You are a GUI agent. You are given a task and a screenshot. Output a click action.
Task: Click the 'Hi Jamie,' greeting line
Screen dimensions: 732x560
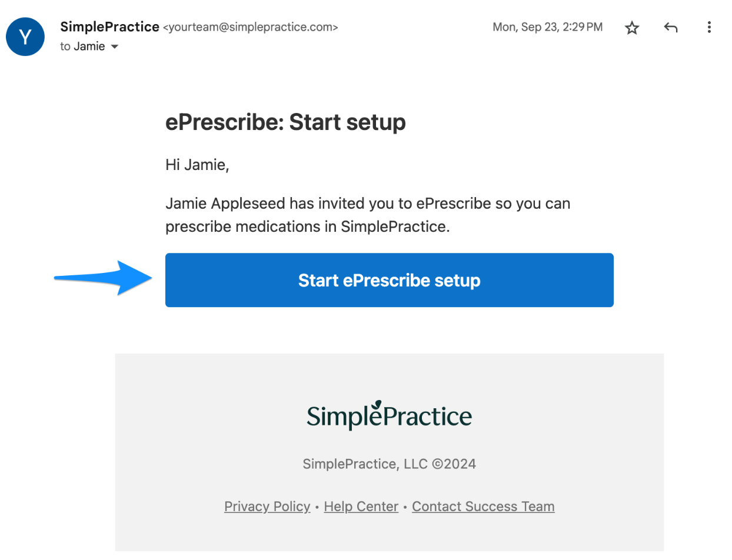[197, 165]
